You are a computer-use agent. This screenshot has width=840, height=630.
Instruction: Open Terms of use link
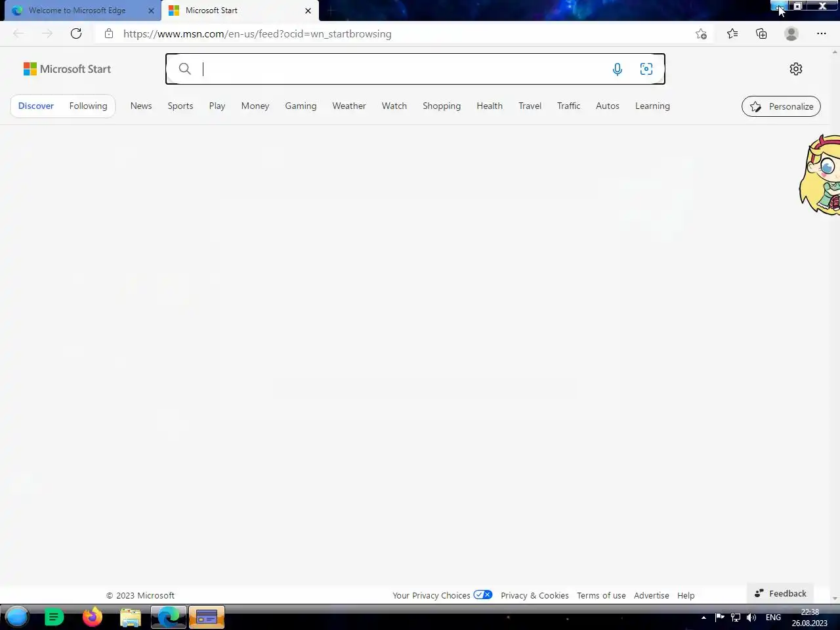(601, 595)
